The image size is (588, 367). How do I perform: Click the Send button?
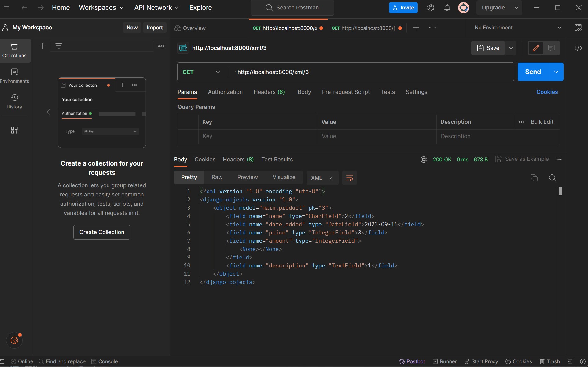click(533, 72)
